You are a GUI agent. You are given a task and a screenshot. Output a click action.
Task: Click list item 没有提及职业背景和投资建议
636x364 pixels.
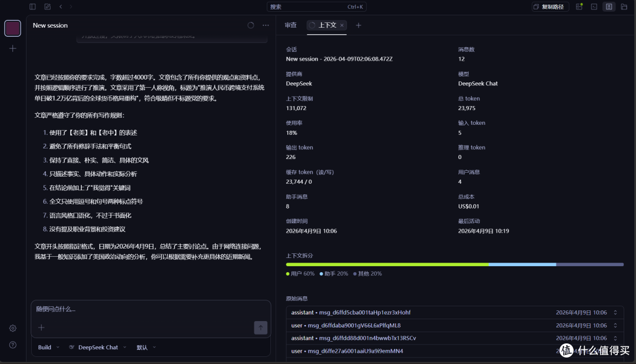click(x=87, y=229)
